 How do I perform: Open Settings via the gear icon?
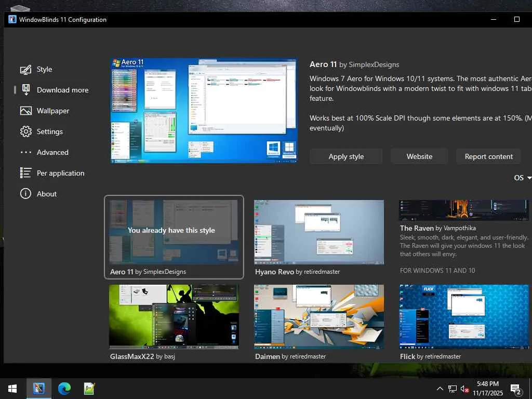point(26,131)
